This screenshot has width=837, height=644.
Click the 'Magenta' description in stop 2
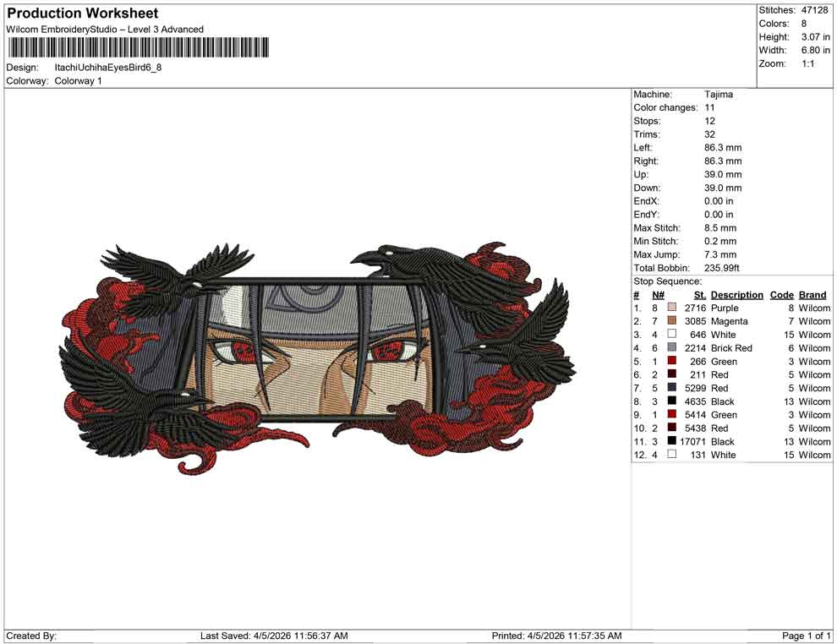[729, 321]
